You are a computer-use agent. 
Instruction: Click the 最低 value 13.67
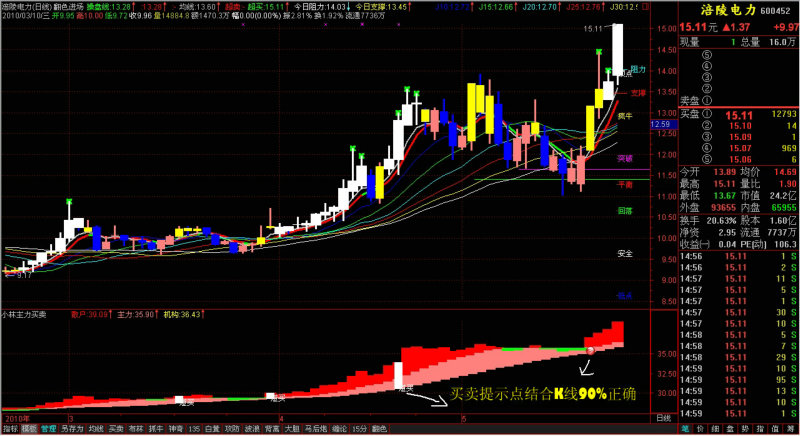click(x=724, y=195)
